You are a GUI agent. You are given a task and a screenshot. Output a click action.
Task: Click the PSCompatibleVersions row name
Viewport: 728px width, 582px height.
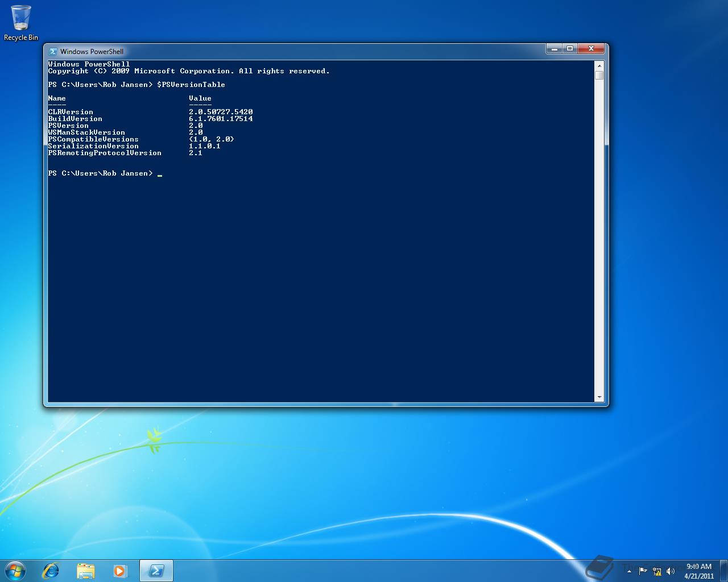pos(93,139)
